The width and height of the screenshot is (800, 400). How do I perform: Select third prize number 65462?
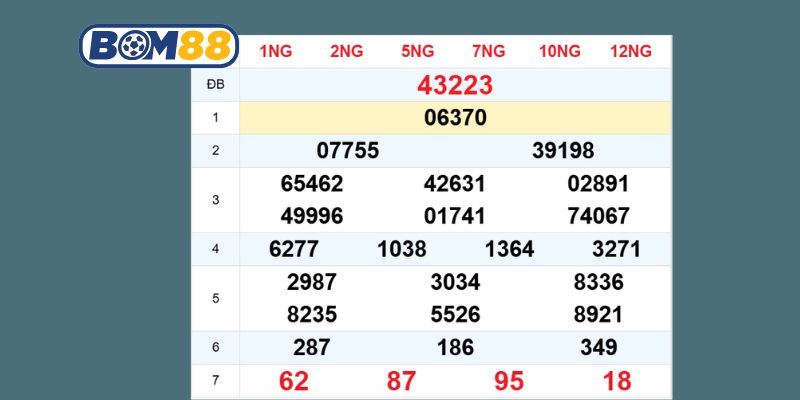tap(312, 184)
